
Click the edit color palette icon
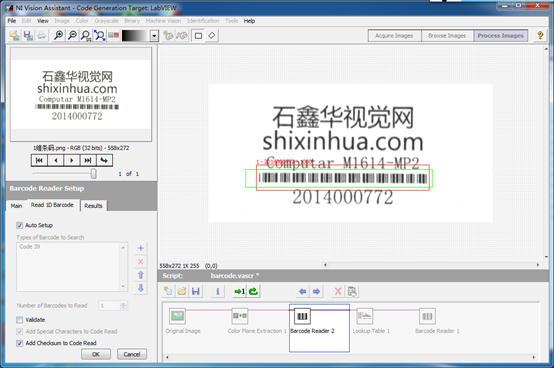coord(182,35)
